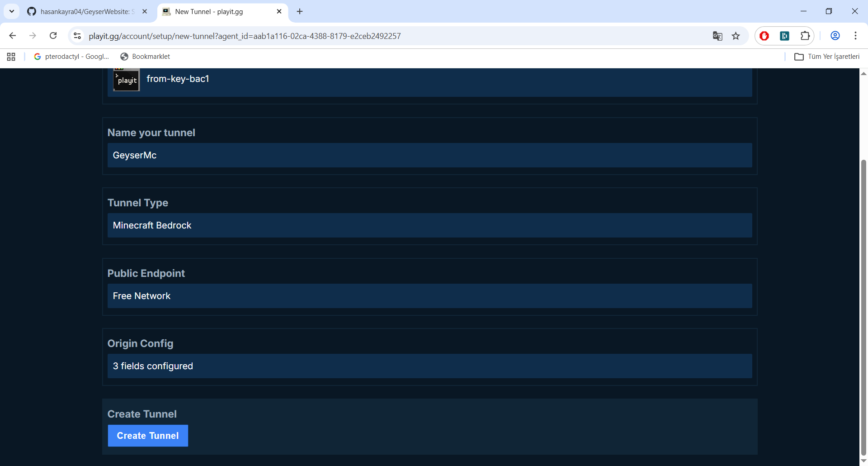Select the from-key-bac1 agent row

click(430, 82)
